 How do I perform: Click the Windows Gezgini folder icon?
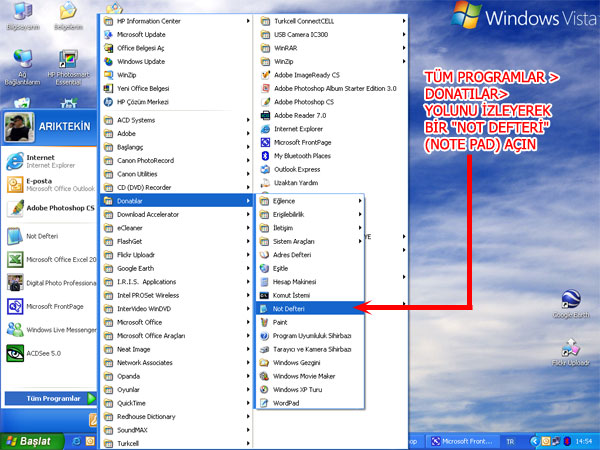click(x=264, y=362)
